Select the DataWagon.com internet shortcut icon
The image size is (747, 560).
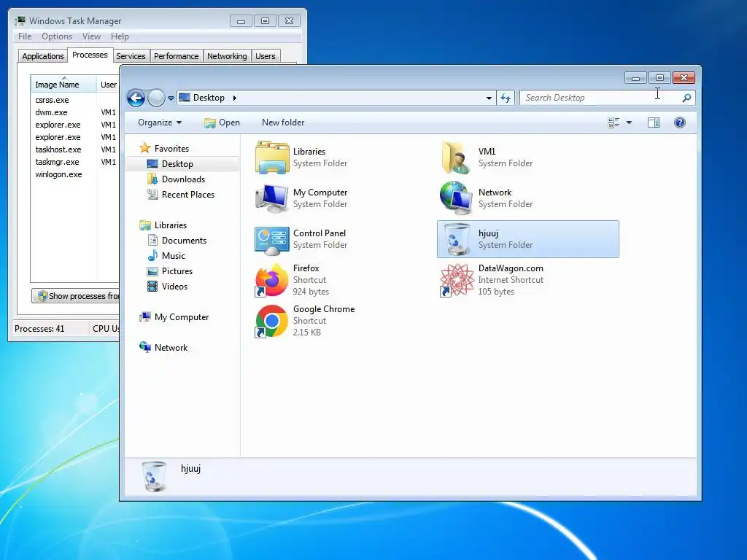coord(457,280)
